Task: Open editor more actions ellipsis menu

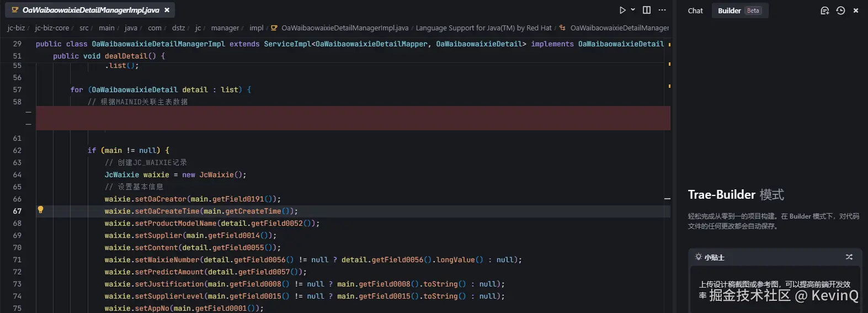Action: [662, 10]
